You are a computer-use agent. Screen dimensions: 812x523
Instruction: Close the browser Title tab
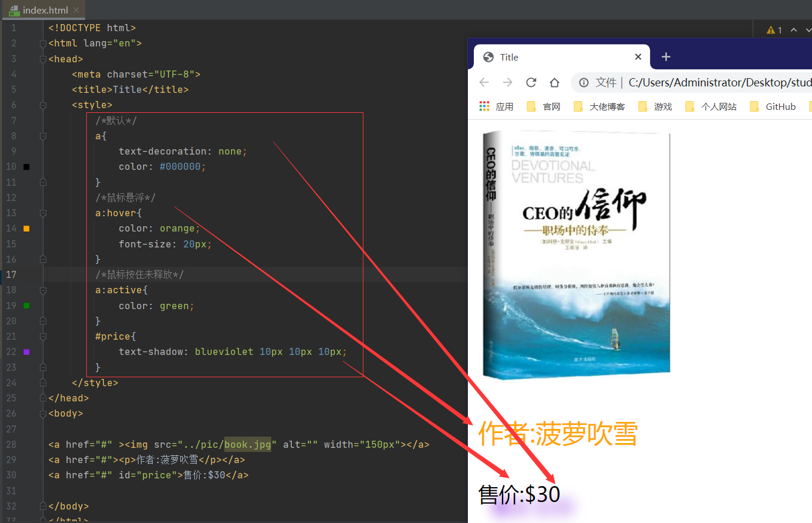click(x=638, y=57)
